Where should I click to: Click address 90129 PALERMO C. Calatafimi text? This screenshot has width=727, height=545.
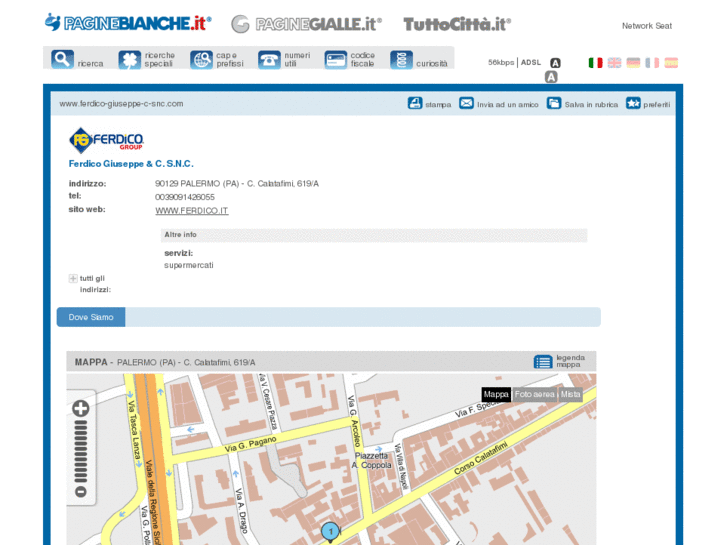[237, 184]
